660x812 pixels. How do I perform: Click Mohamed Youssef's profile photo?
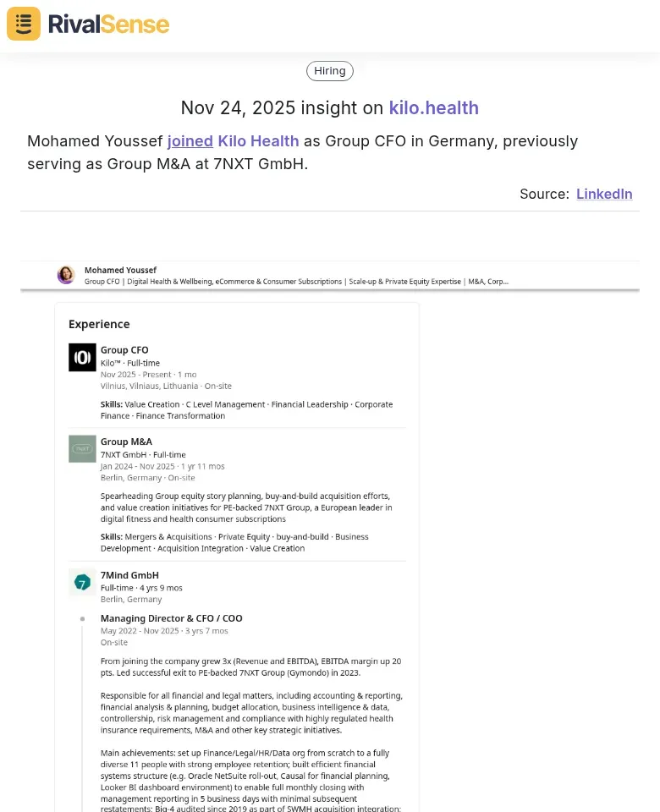tap(65, 275)
